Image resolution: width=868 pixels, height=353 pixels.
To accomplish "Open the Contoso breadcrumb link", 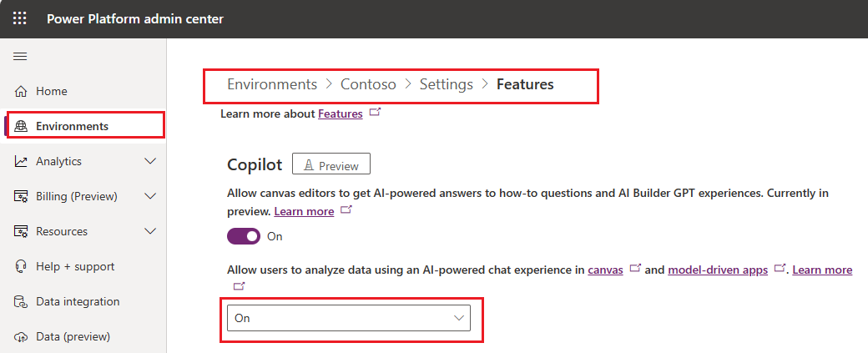I will click(368, 84).
